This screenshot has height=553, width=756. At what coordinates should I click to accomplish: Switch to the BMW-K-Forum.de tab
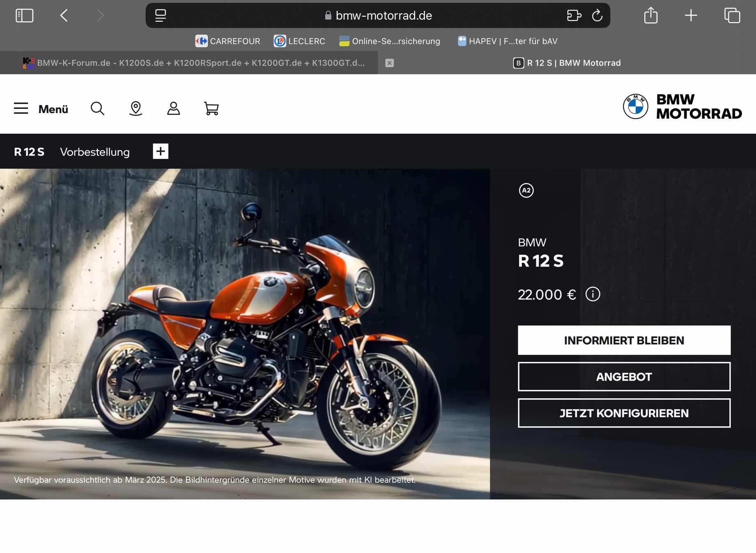(x=200, y=63)
